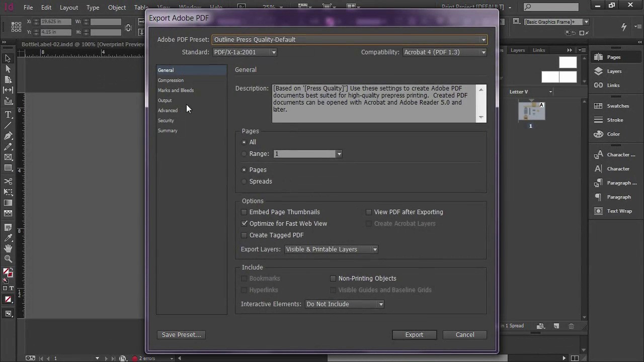
Task: Select the Gradient Swatch tool
Action: [8, 203]
